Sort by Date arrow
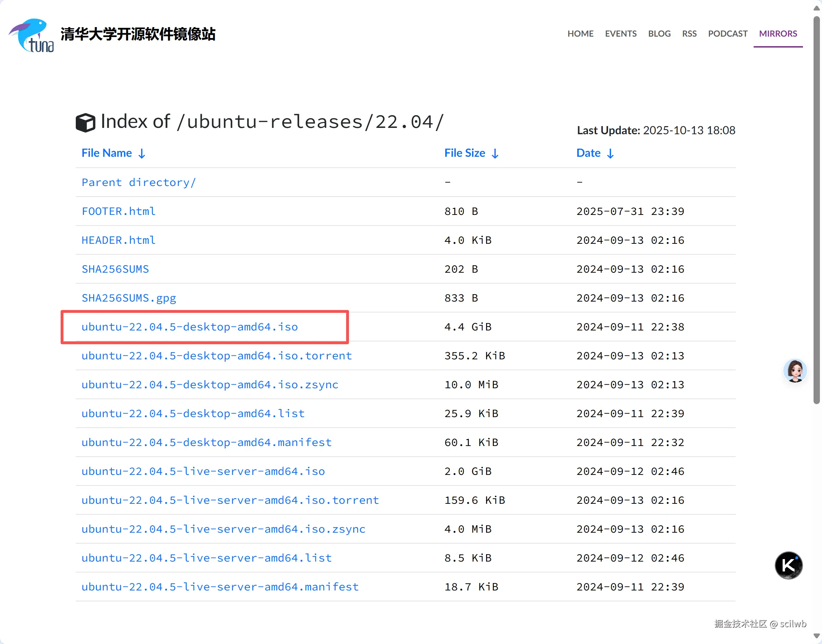 (610, 154)
